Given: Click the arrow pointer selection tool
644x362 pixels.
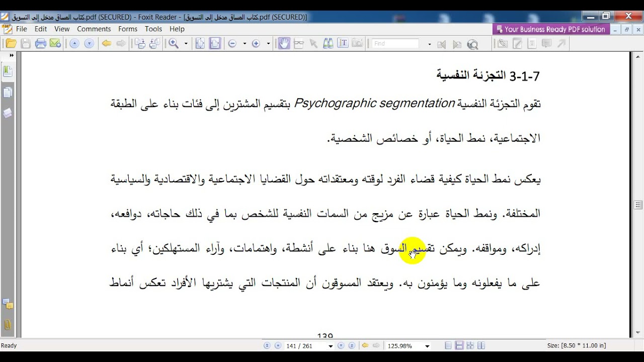Looking at the screenshot, I should point(313,44).
